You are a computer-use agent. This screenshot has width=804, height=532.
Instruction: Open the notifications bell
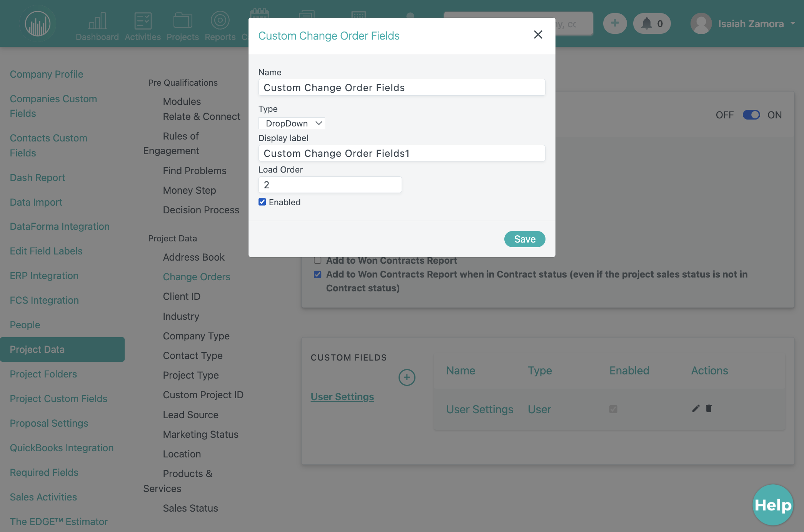pos(652,23)
